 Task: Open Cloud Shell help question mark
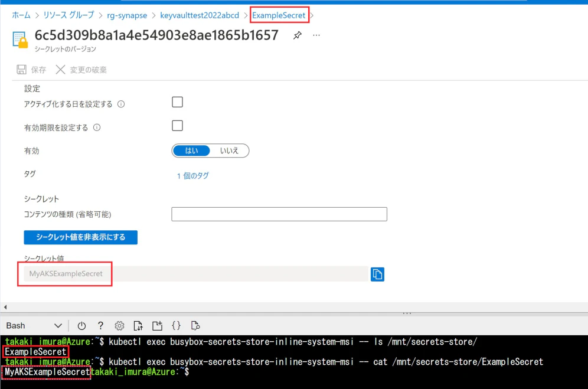tap(100, 326)
